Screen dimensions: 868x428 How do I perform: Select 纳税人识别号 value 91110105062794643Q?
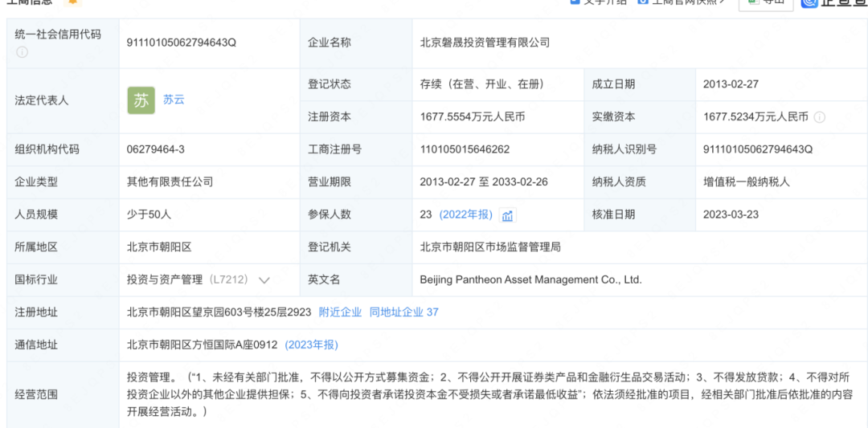758,149
